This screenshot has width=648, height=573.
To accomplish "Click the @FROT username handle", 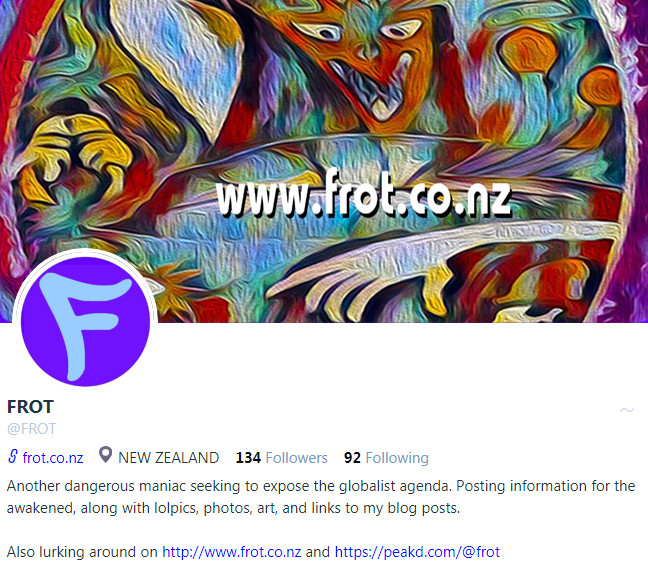I will click(x=31, y=429).
